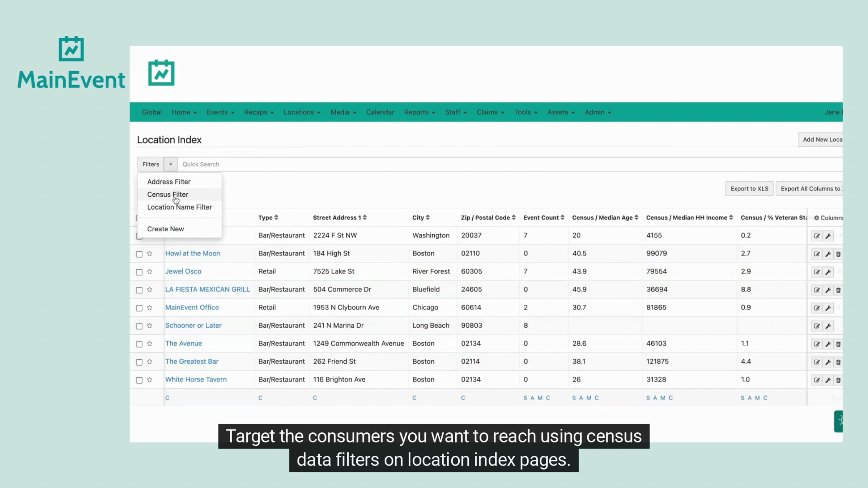868x488 pixels.
Task: Open the Claims dropdown in navbar
Action: point(490,112)
